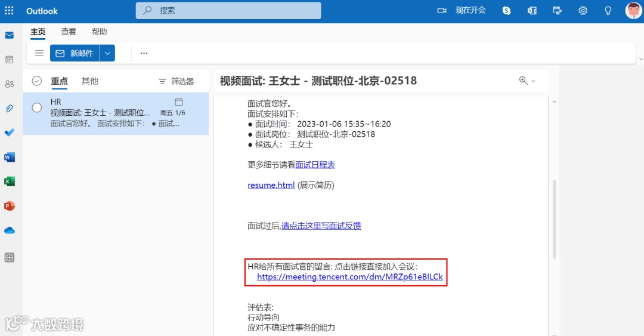Click the 周五 1/6 date text

pos(172,113)
